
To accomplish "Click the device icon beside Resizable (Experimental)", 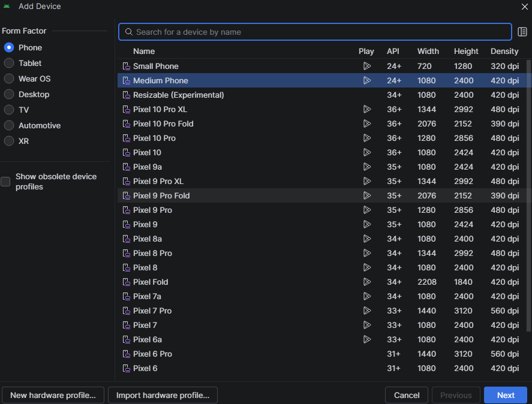I will (x=126, y=95).
